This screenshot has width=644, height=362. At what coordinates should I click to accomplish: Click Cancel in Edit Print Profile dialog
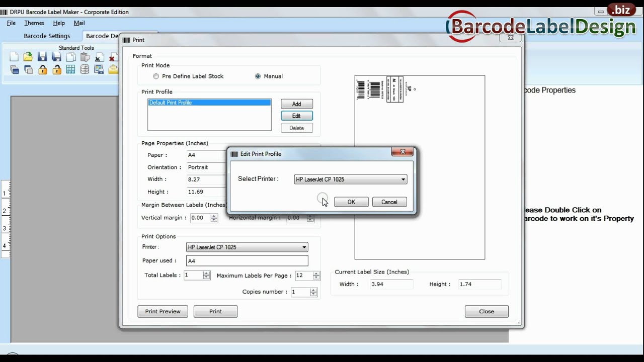[x=389, y=202]
